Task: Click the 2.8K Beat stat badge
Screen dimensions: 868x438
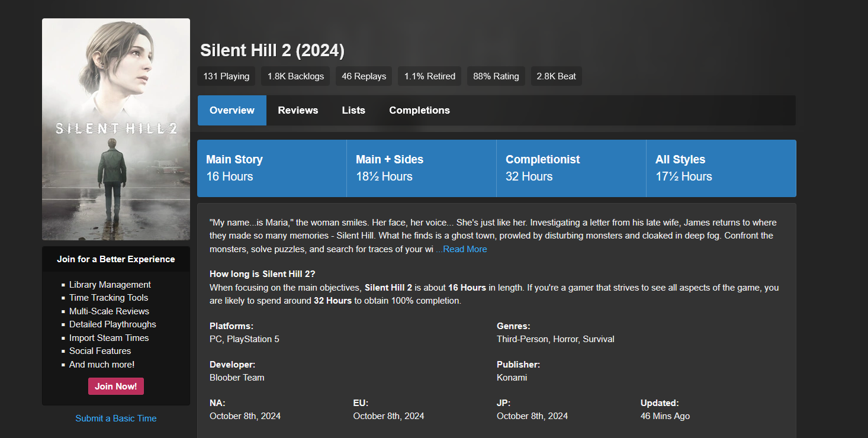Action: click(557, 76)
